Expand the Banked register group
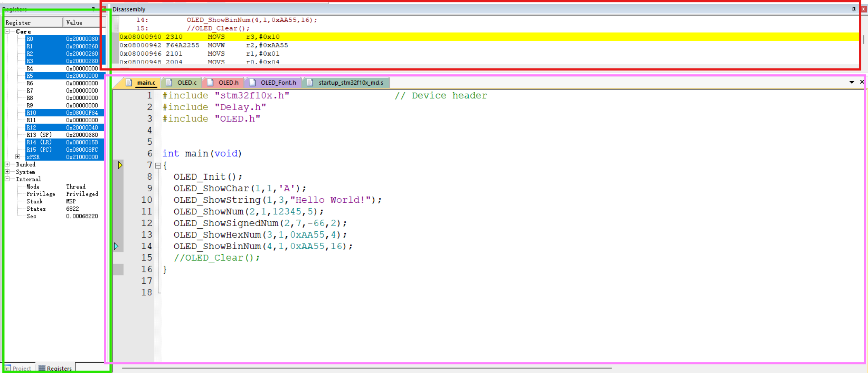 (x=7, y=164)
